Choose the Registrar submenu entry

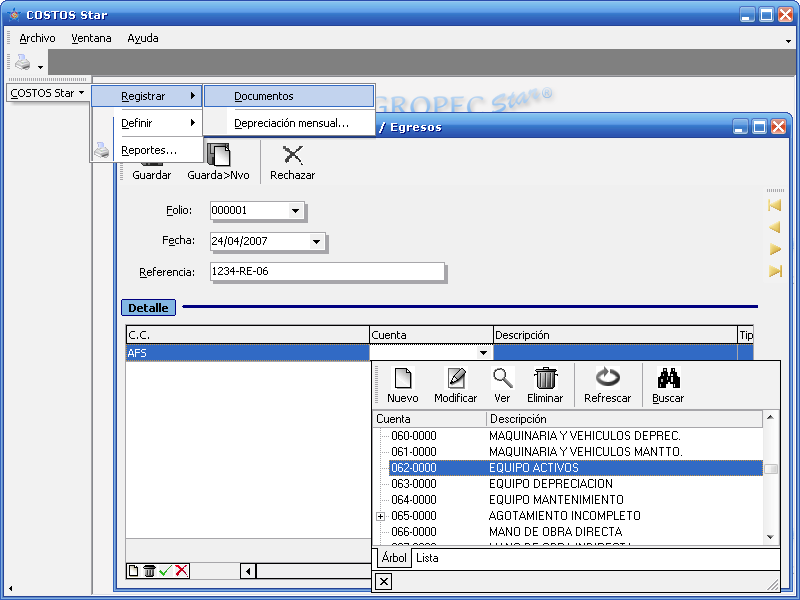147,96
